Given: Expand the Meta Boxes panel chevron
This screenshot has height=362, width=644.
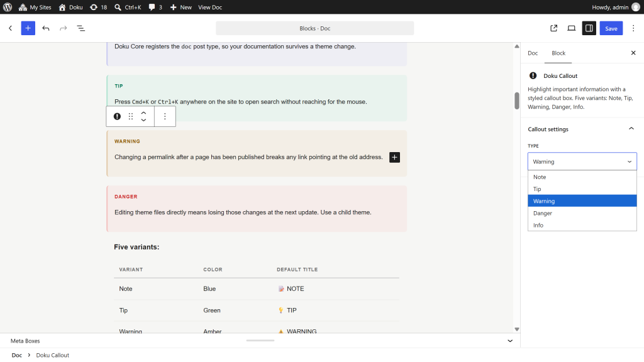Looking at the screenshot, I should 509,341.
